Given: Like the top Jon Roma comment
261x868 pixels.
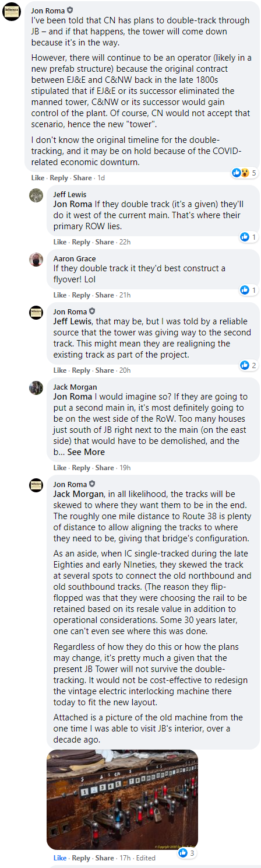Looking at the screenshot, I should [x=38, y=177].
